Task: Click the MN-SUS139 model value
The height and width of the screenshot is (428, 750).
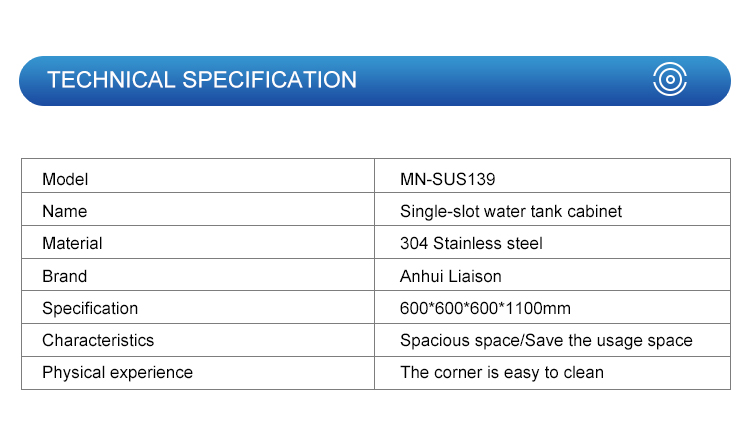Action: coord(447,179)
